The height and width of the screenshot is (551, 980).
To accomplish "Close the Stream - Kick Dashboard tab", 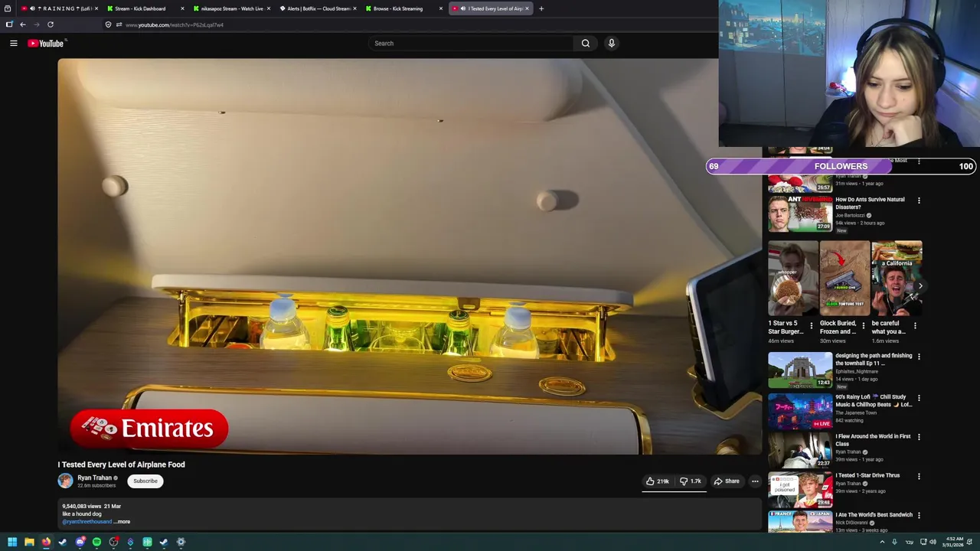I will [182, 8].
